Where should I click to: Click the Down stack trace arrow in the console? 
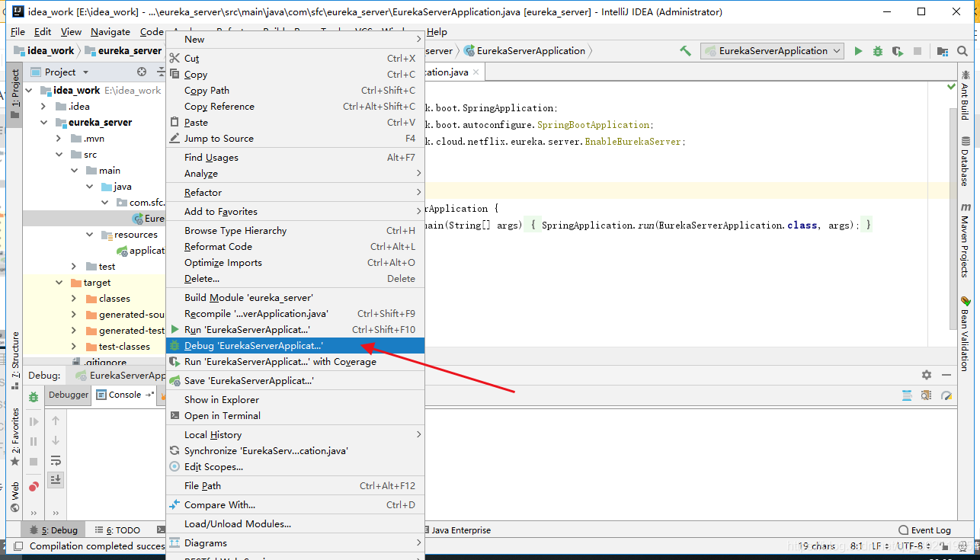(x=56, y=440)
